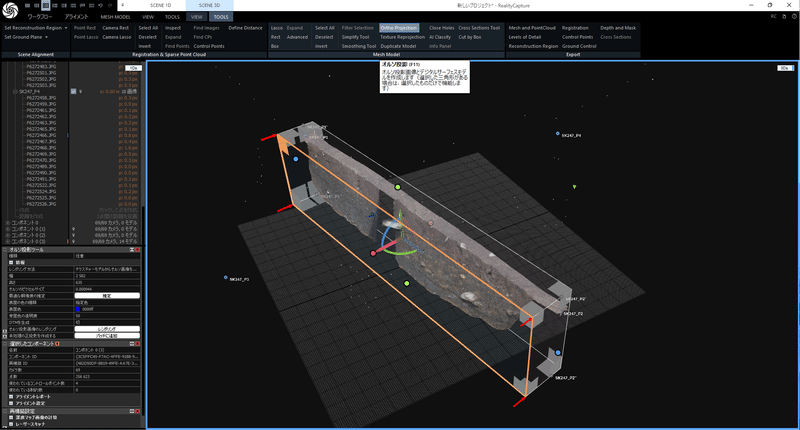Select the highlighted TOOLS context tab
This screenshot has width=800, height=430.
[x=221, y=17]
